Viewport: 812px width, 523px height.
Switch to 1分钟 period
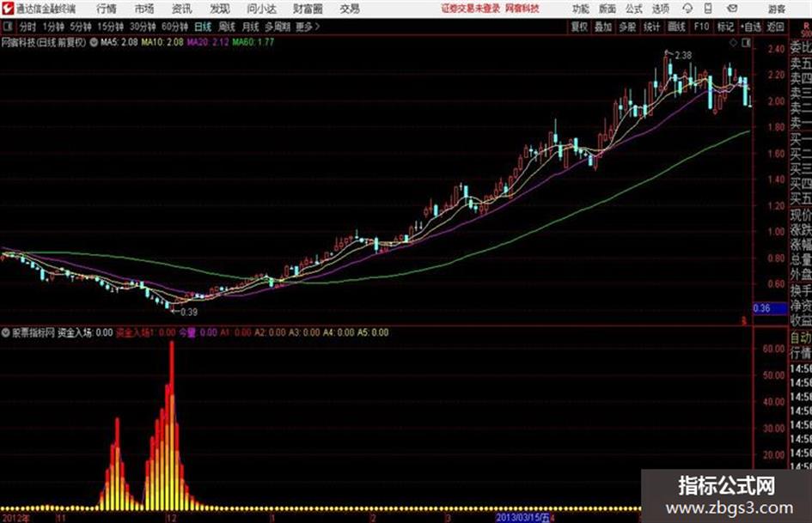53,27
